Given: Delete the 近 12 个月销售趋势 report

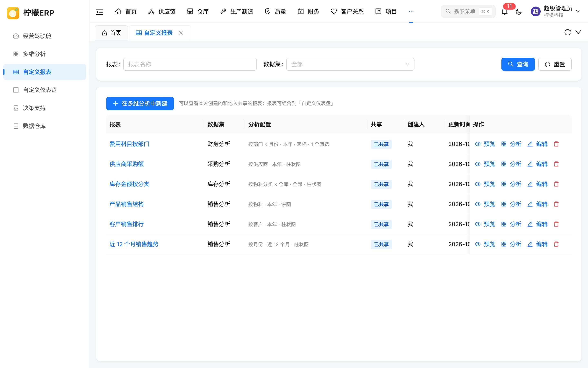Looking at the screenshot, I should (556, 244).
